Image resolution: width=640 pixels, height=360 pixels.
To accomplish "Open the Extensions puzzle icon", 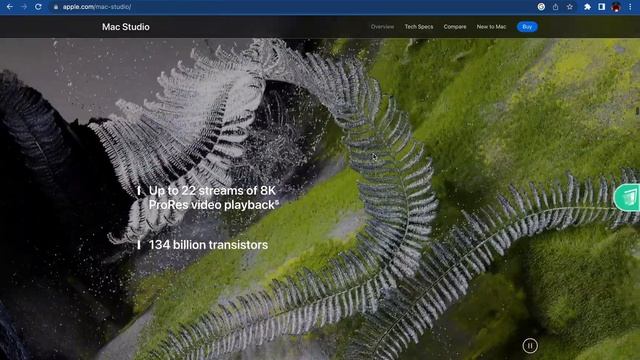I will click(x=587, y=7).
